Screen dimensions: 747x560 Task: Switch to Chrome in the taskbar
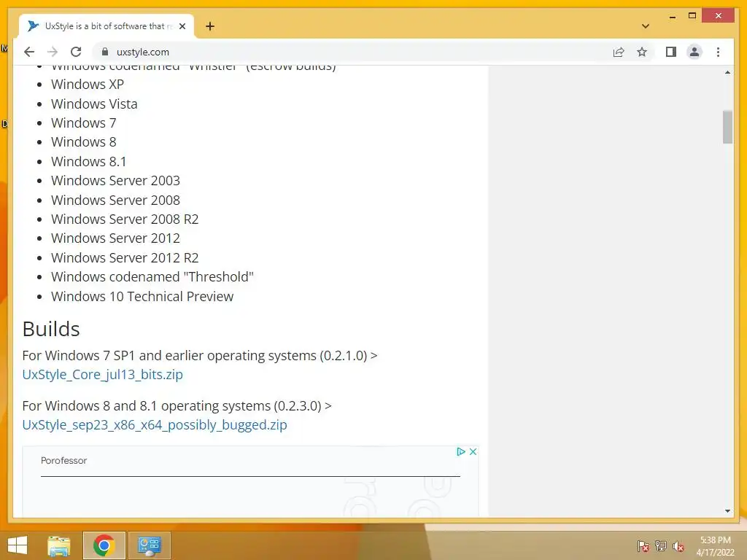pyautogui.click(x=104, y=545)
